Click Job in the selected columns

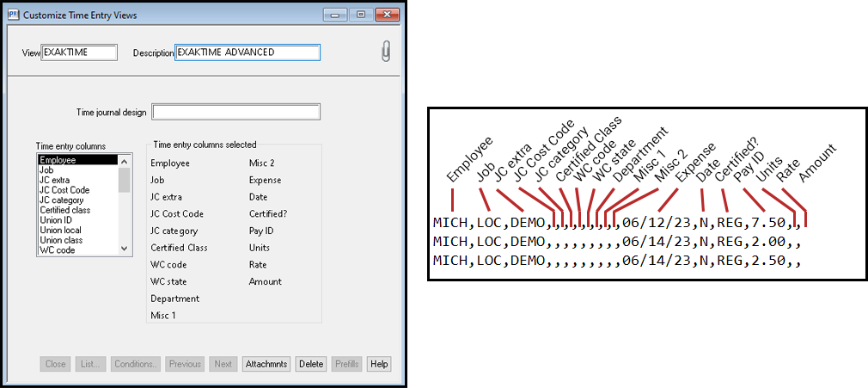click(157, 180)
